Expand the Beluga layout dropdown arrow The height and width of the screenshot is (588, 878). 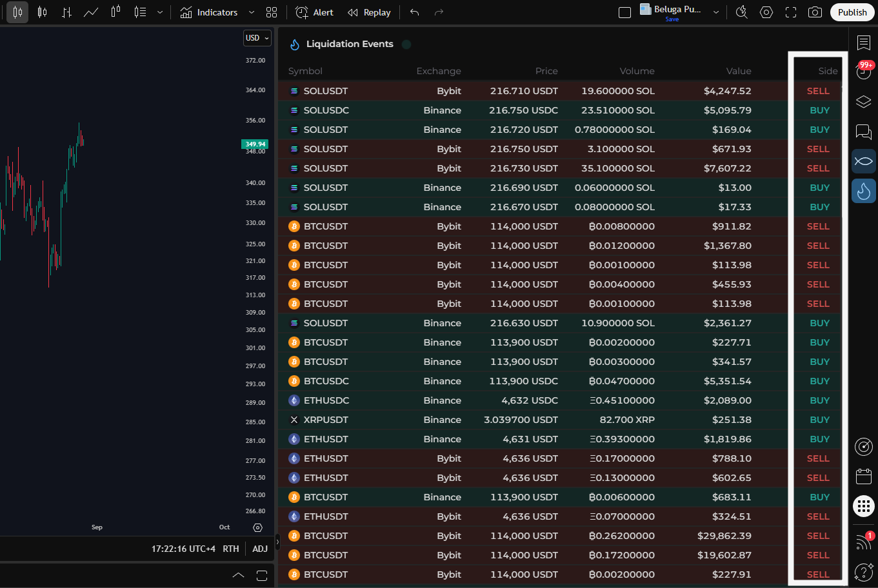[x=716, y=12]
